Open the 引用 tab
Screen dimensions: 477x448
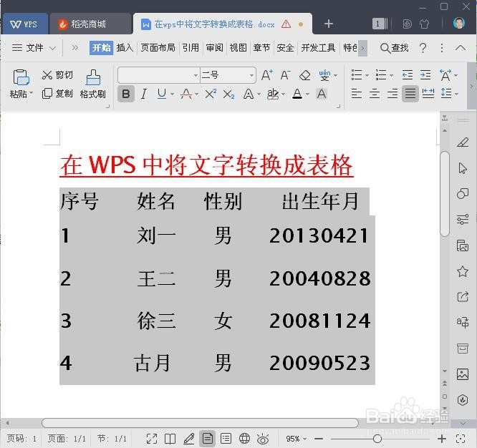click(191, 48)
